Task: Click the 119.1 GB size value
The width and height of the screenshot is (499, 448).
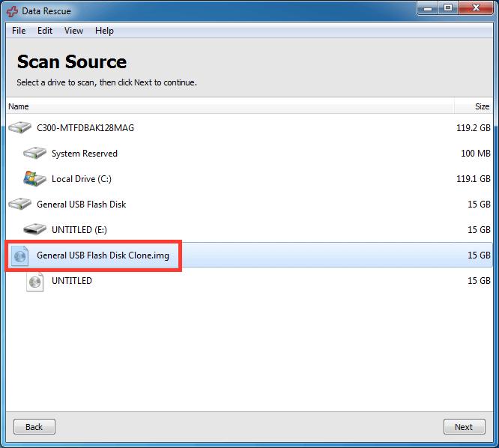Action: click(474, 179)
